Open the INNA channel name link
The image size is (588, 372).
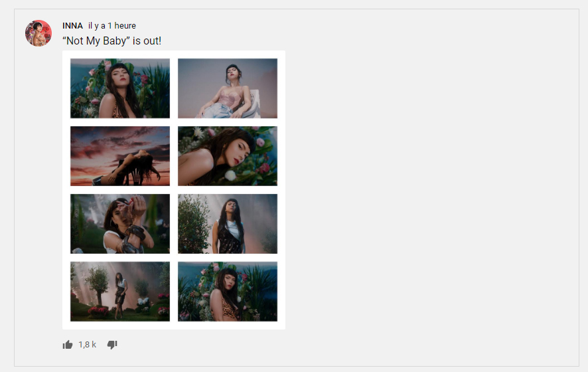point(72,25)
